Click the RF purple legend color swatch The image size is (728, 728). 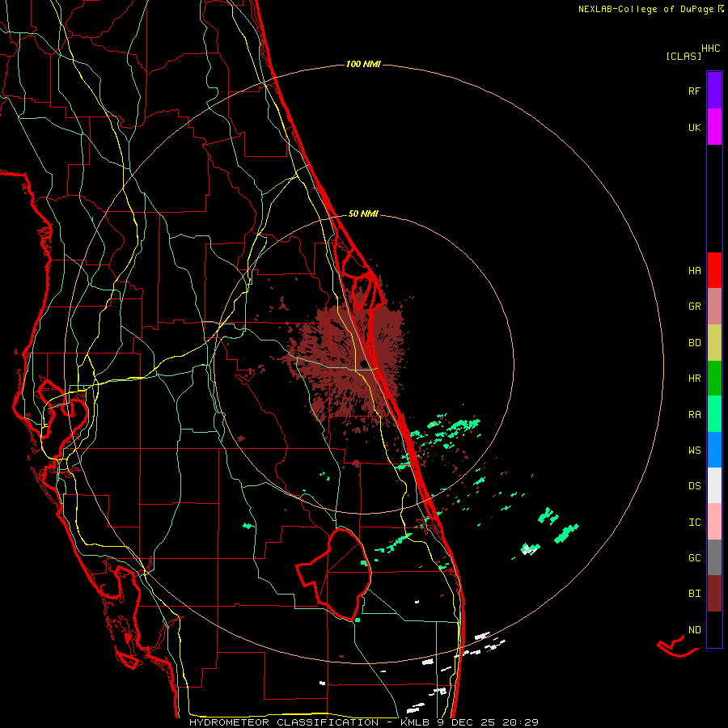[x=714, y=90]
